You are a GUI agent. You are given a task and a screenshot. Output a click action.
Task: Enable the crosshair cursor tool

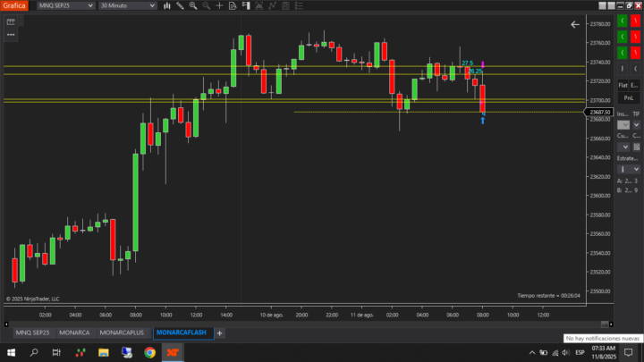click(x=219, y=5)
